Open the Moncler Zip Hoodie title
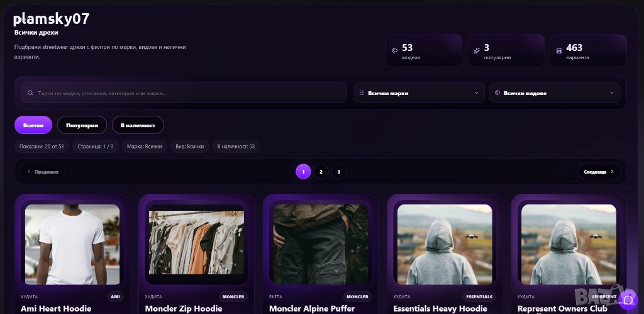The image size is (644, 314). pos(184,308)
